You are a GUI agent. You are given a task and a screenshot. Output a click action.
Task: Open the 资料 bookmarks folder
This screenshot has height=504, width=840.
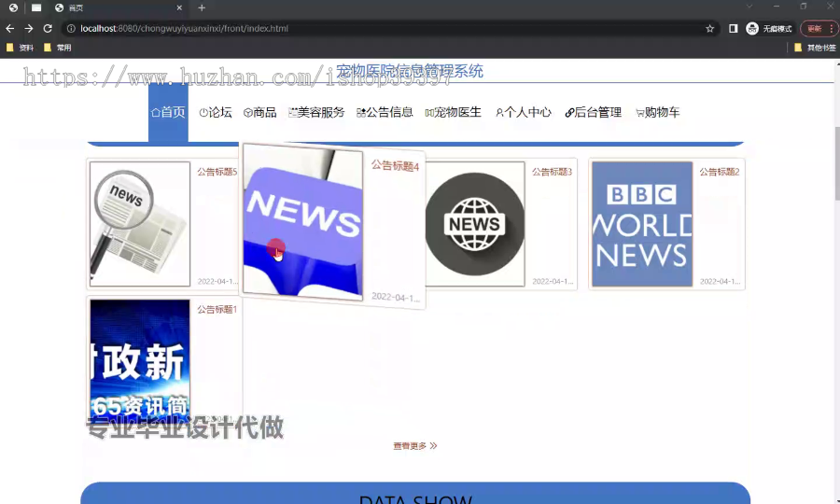coord(20,48)
